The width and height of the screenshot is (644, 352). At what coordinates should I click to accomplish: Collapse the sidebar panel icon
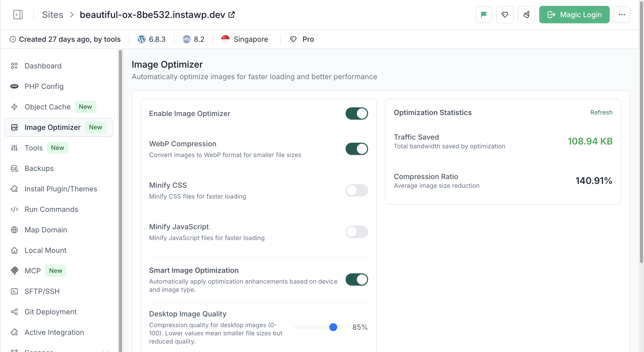[18, 15]
